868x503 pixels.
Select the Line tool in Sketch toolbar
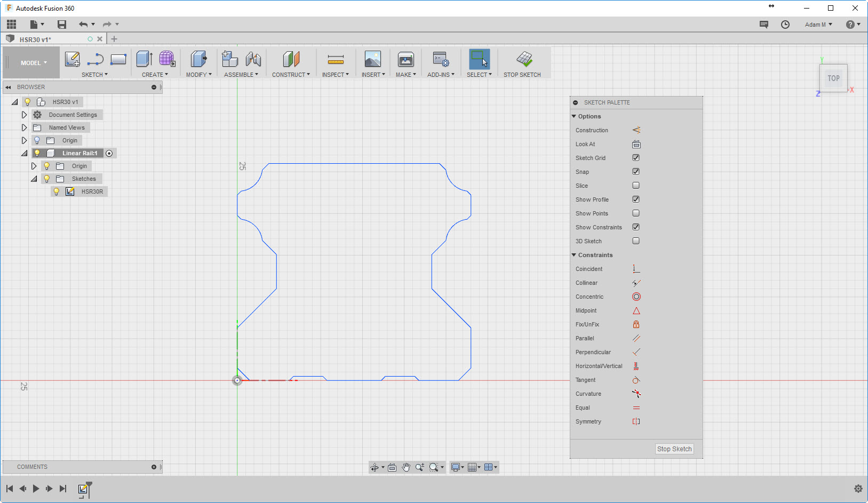tap(95, 59)
